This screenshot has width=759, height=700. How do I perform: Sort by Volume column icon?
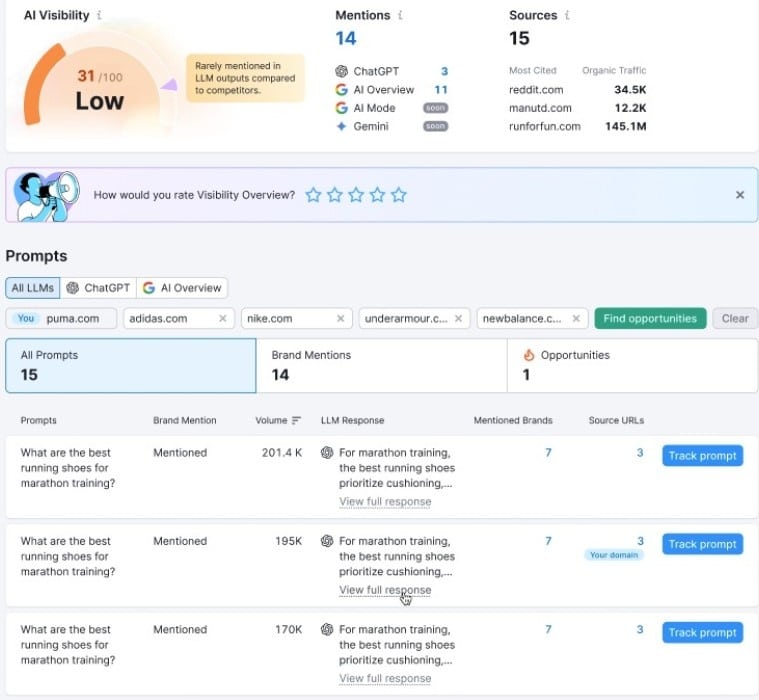pos(296,420)
